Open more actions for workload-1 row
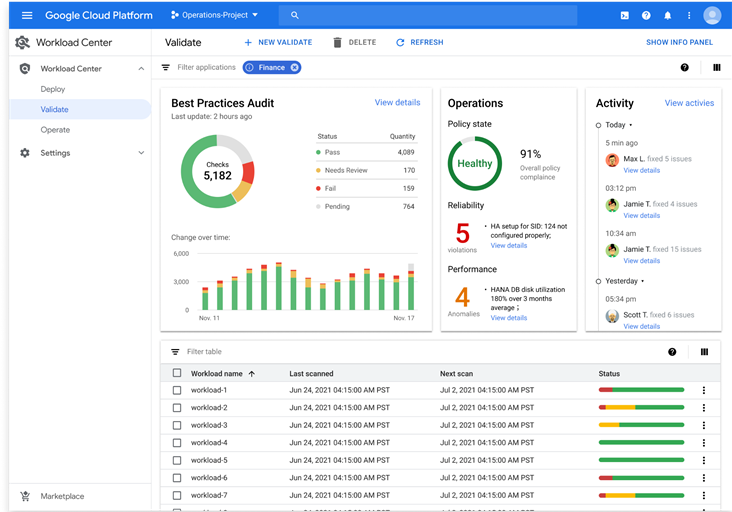Image resolution: width=732 pixels, height=512 pixels. [704, 390]
